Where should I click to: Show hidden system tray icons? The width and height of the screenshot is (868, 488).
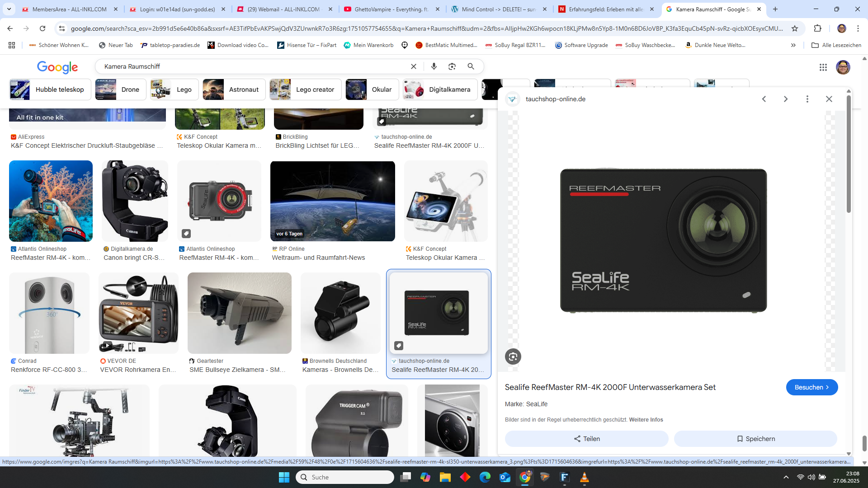click(x=786, y=477)
